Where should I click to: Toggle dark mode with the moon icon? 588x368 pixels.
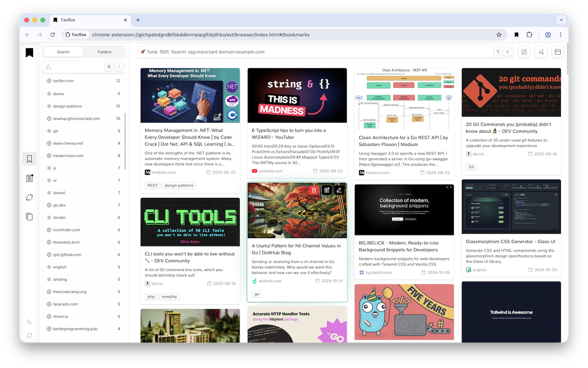29,322
